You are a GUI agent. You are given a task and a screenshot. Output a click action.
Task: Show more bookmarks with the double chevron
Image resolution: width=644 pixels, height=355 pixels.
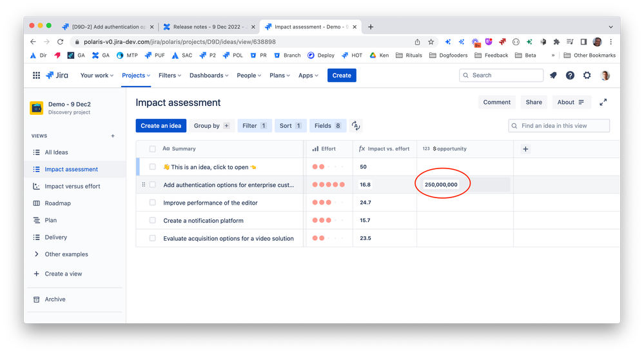(553, 55)
